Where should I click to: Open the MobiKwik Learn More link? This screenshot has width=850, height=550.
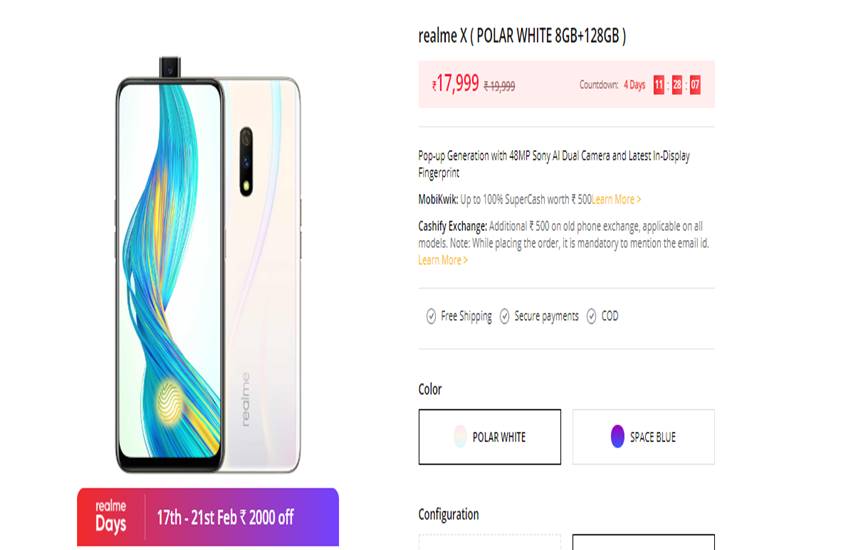pyautogui.click(x=616, y=200)
